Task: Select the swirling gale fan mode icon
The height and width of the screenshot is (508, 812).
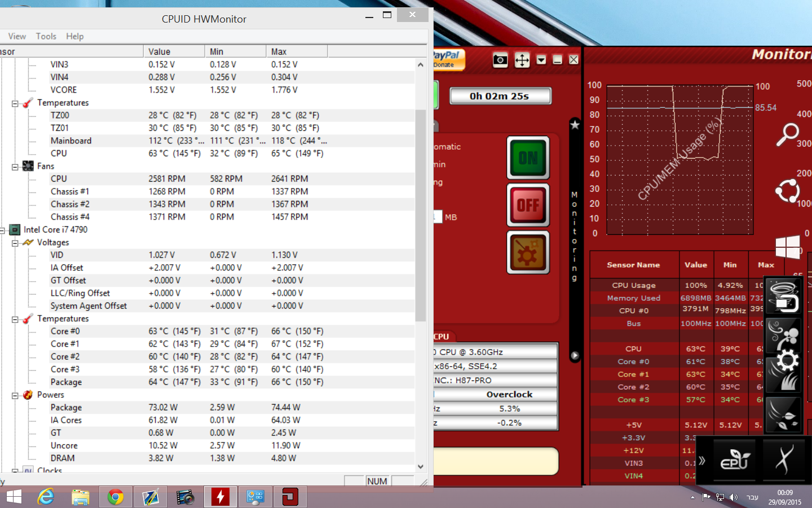Action: click(783, 335)
